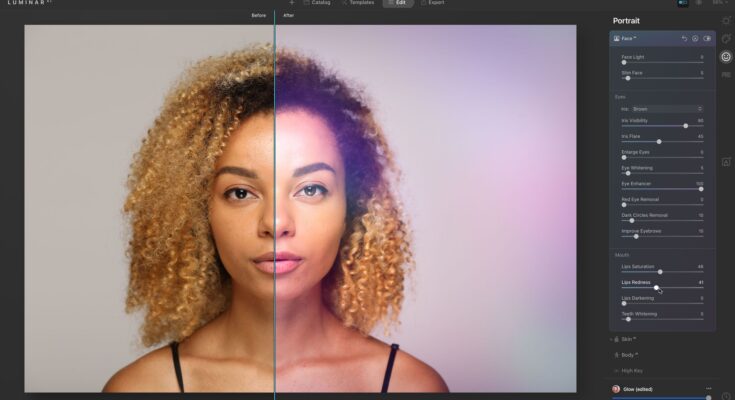
Task: Switch to the Catalog tab
Action: tap(317, 3)
